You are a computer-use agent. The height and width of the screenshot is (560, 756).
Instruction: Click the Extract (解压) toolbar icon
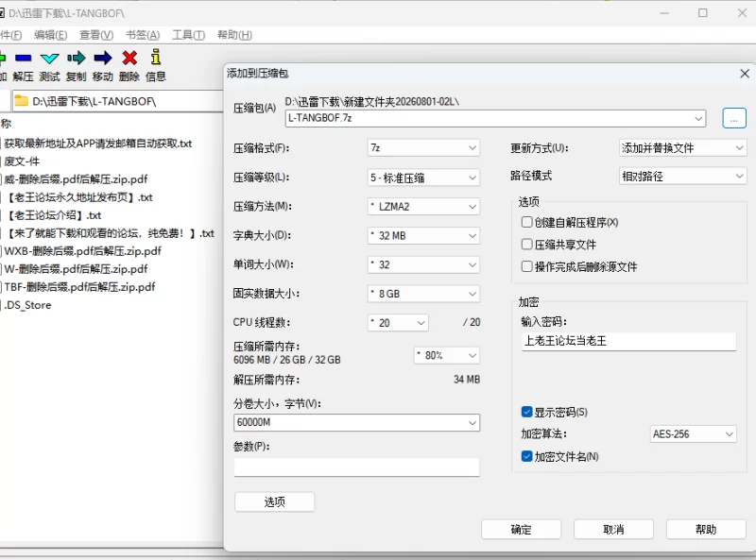(23, 59)
